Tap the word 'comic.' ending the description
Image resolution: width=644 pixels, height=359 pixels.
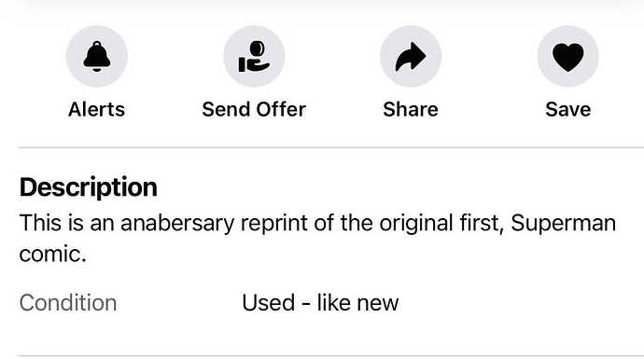[x=52, y=255]
